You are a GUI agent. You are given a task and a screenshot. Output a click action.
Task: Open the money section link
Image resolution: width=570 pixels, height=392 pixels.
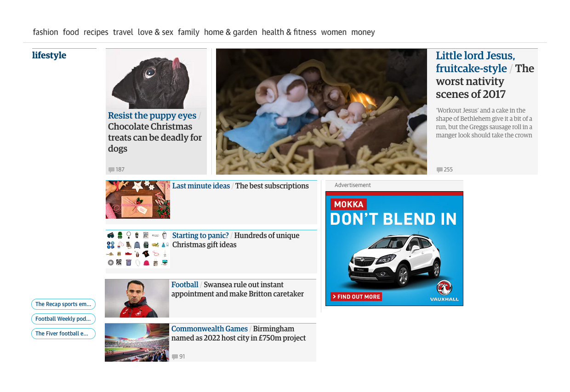(363, 32)
